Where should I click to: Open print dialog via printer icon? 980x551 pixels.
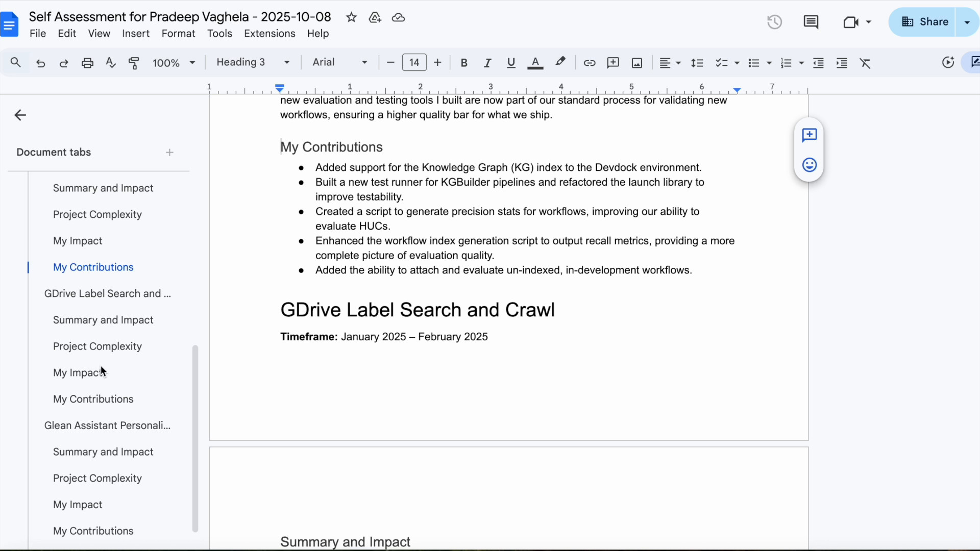point(87,62)
